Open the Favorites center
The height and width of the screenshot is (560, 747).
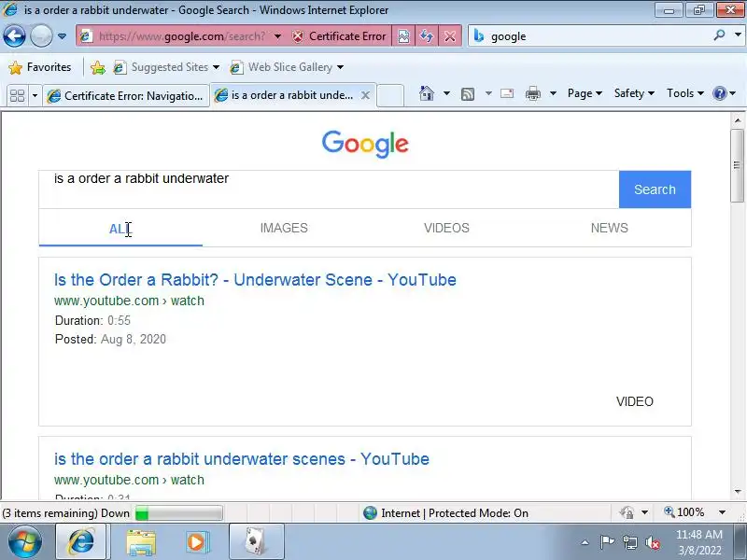[x=40, y=67]
